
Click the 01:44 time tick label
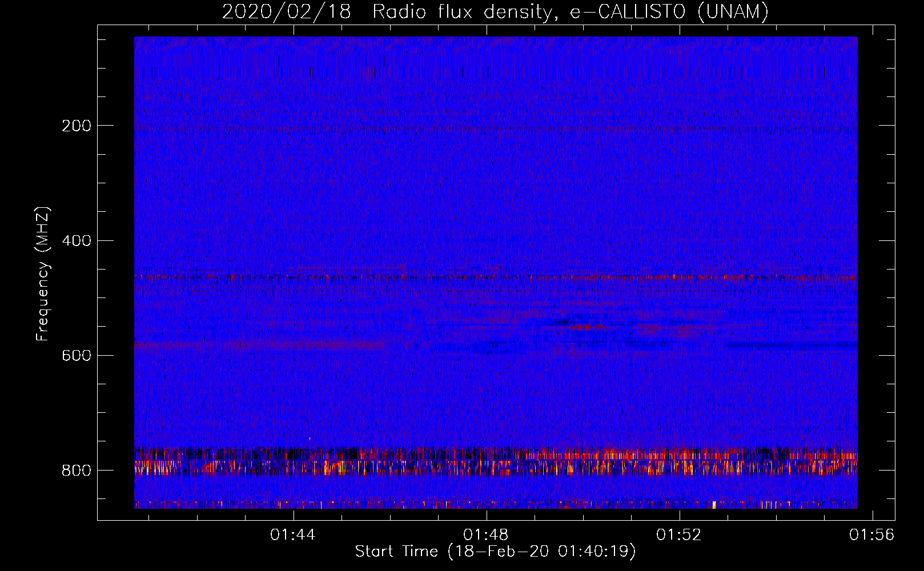pos(293,535)
